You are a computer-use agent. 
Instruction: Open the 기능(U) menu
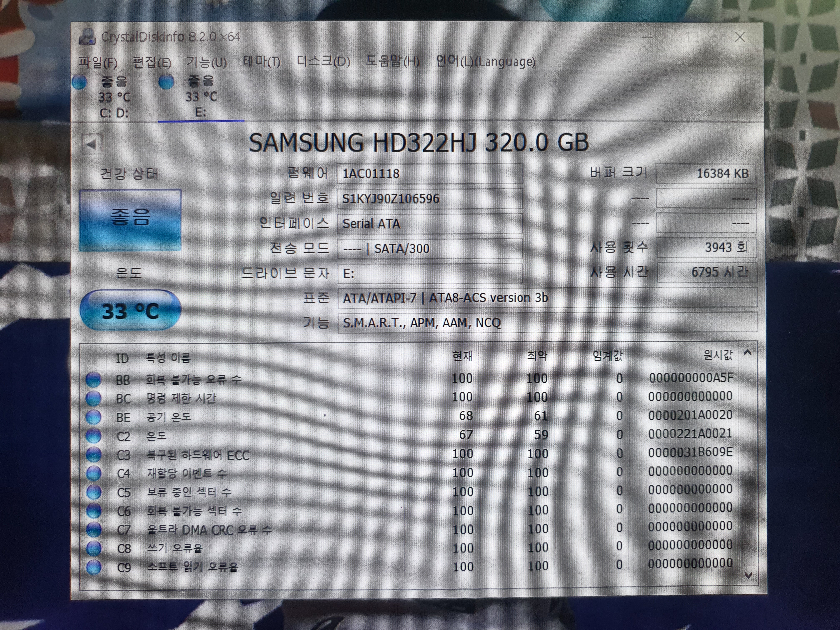[207, 62]
